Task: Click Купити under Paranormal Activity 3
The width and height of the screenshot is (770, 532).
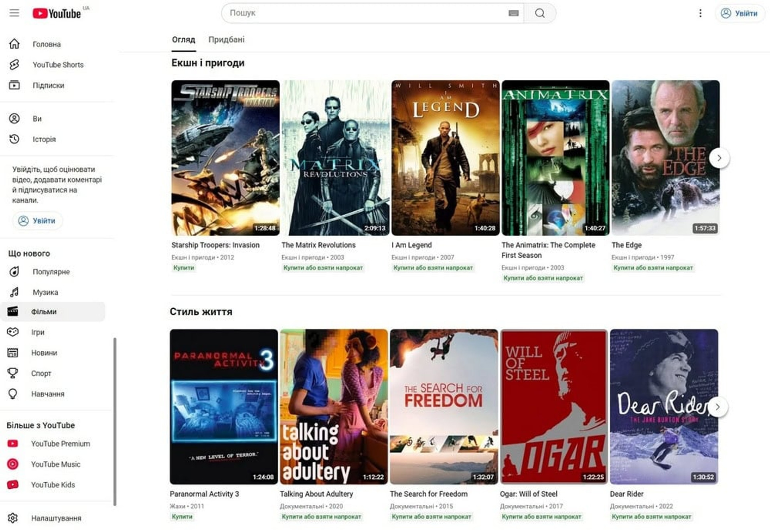Action: tap(182, 516)
